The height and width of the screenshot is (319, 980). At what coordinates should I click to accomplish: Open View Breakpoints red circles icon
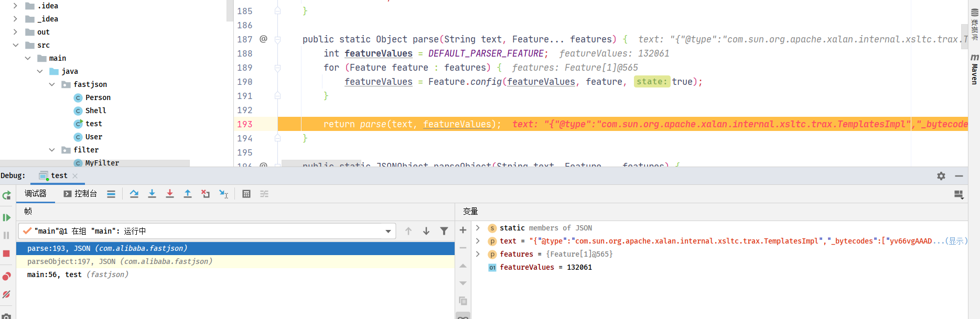(x=6, y=276)
